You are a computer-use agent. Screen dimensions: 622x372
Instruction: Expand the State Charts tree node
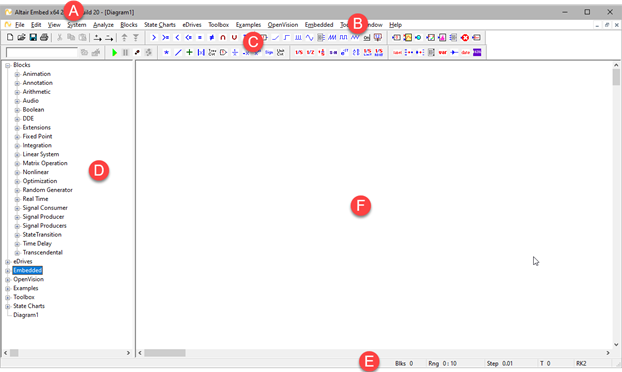click(8, 306)
